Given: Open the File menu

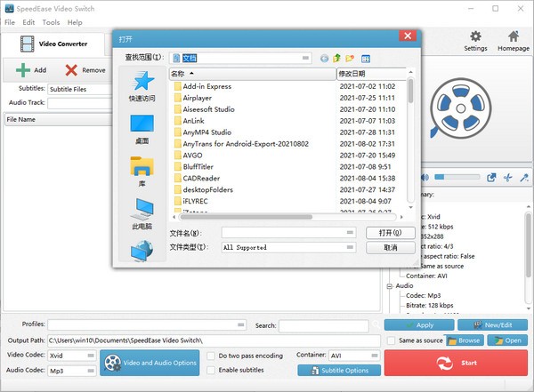Looking at the screenshot, I should (x=10, y=22).
